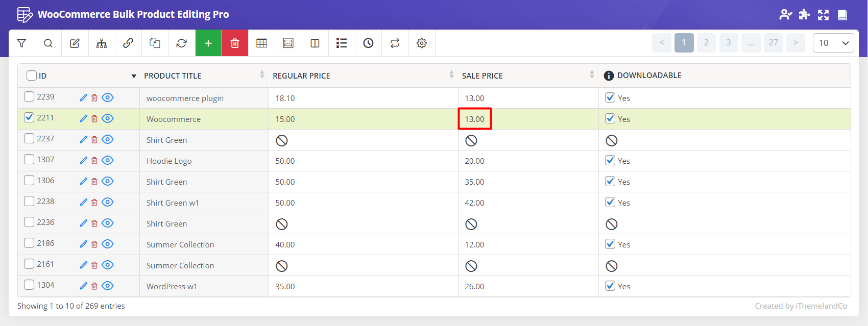The height and width of the screenshot is (326, 868).
Task: Click the green add new product button
Action: 208,43
